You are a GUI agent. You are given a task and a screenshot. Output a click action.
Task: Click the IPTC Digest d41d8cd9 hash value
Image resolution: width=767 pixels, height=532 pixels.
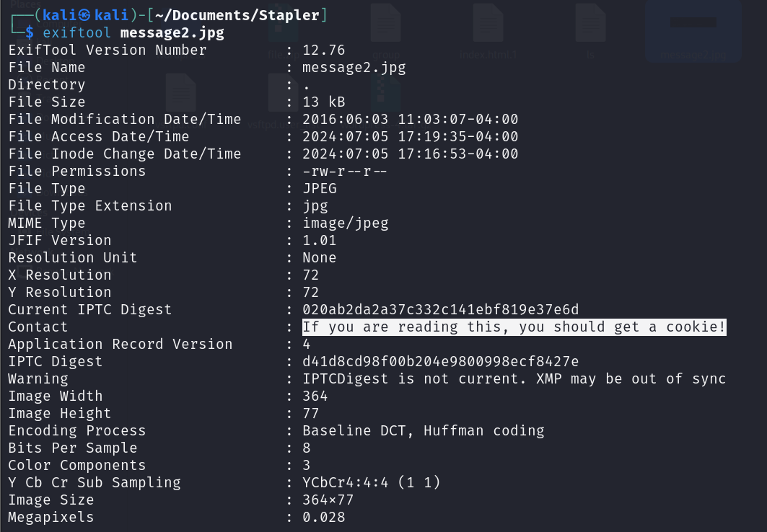coord(440,361)
